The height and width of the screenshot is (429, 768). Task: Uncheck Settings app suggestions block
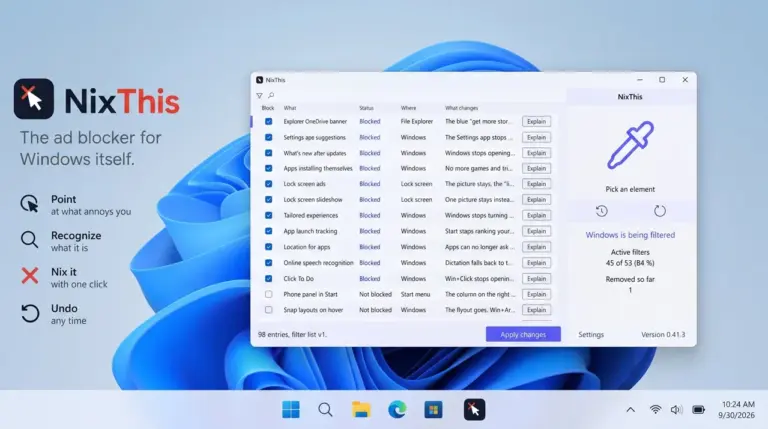pyautogui.click(x=268, y=138)
